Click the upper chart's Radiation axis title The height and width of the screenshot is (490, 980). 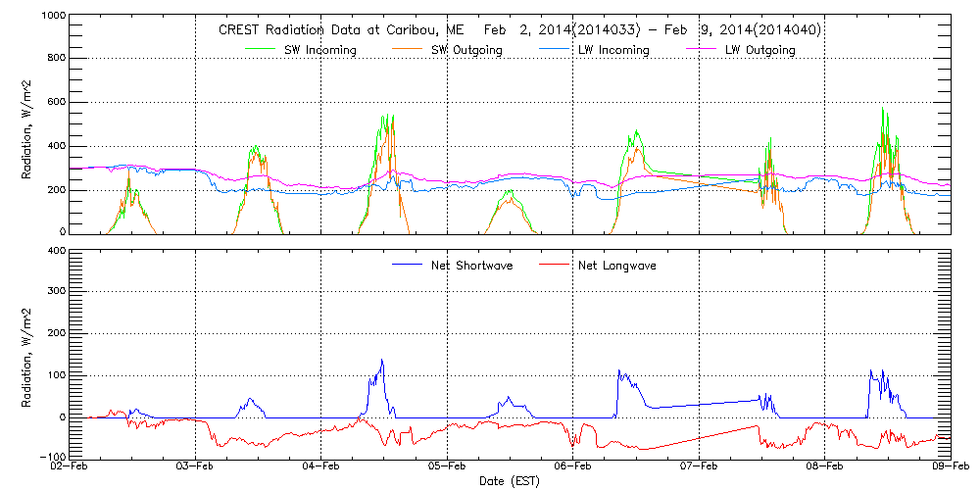(x=28, y=125)
